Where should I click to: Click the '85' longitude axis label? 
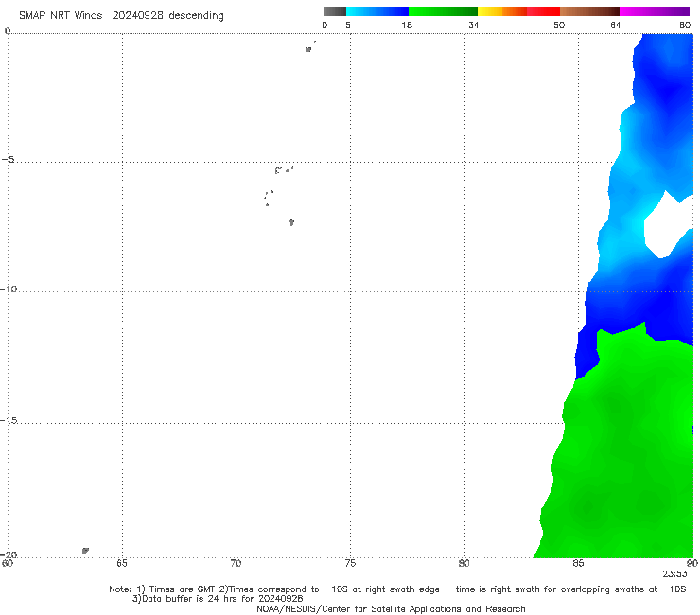click(578, 563)
